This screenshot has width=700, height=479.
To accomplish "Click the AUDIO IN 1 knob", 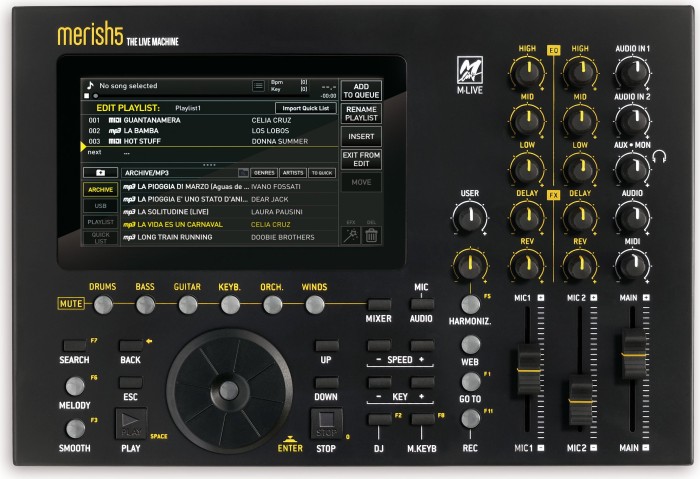I will click(632, 72).
